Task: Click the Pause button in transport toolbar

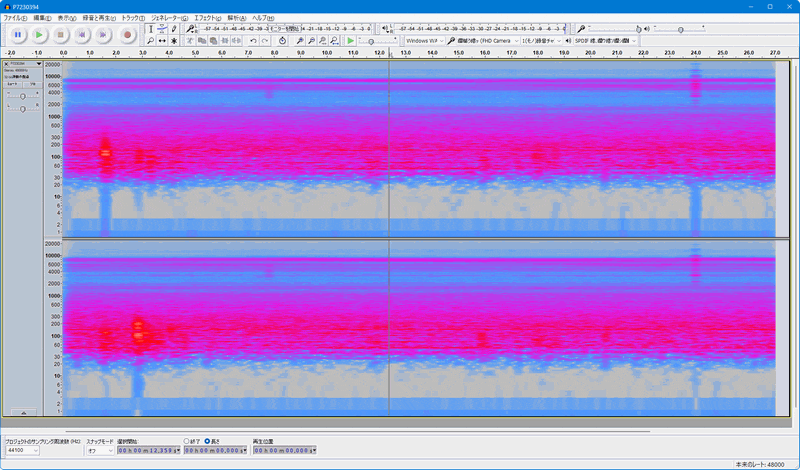Action: (x=18, y=35)
